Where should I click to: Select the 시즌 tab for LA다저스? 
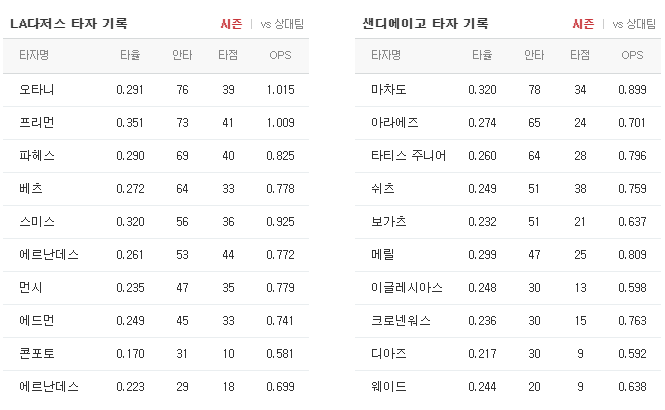231,24
